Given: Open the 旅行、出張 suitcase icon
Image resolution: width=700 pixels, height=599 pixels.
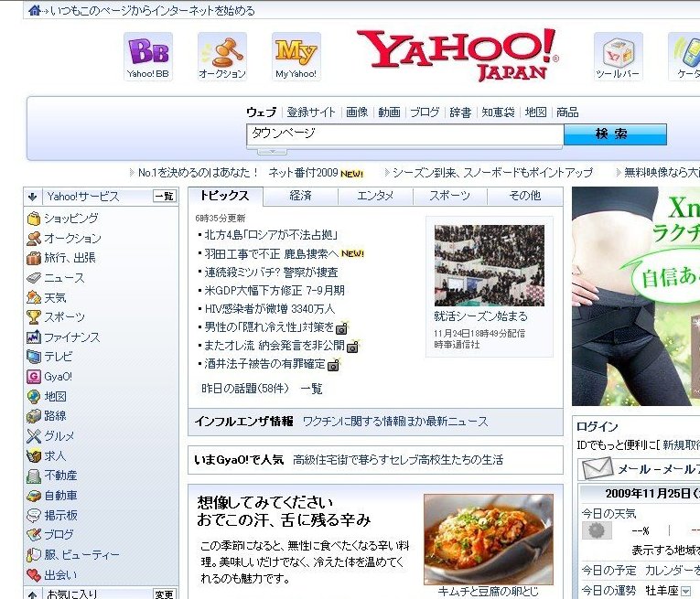Looking at the screenshot, I should point(34,258).
